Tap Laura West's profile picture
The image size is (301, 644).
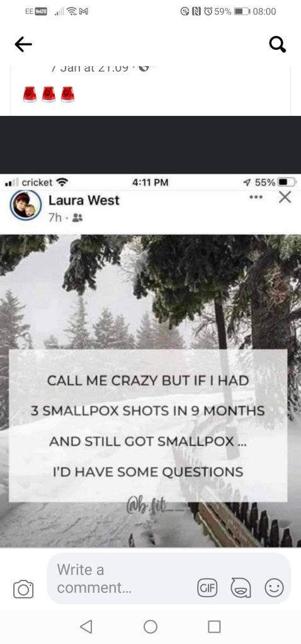[x=25, y=205]
